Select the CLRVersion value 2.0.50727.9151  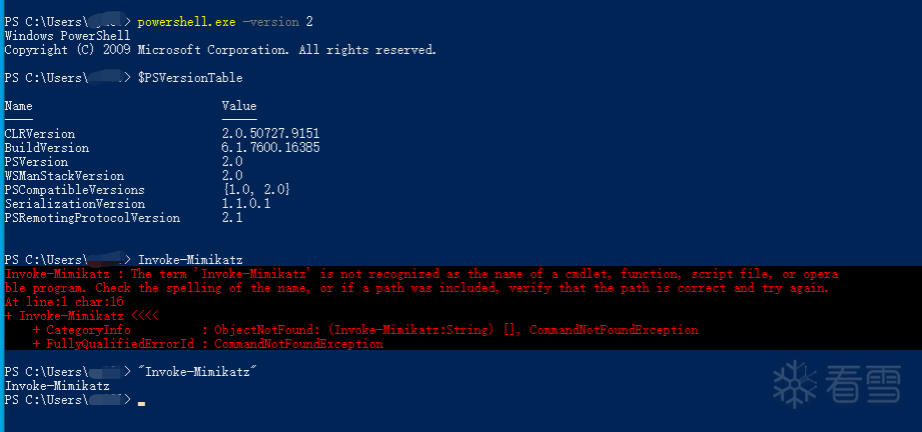click(x=271, y=133)
